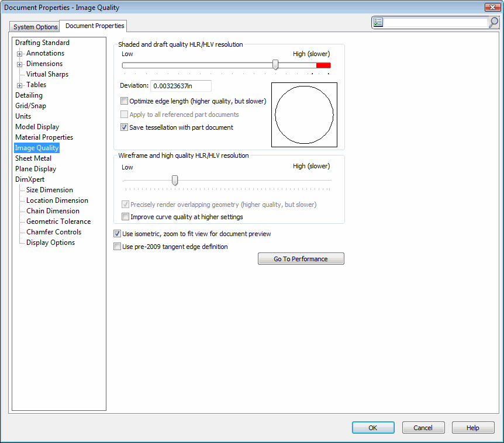504x443 pixels.
Task: Open Help for this dialog
Action: [x=473, y=428]
